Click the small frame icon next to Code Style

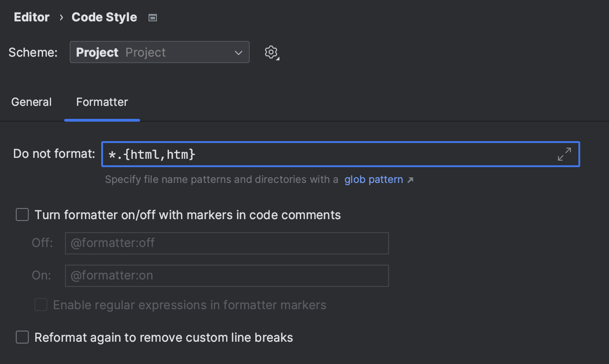tap(152, 17)
